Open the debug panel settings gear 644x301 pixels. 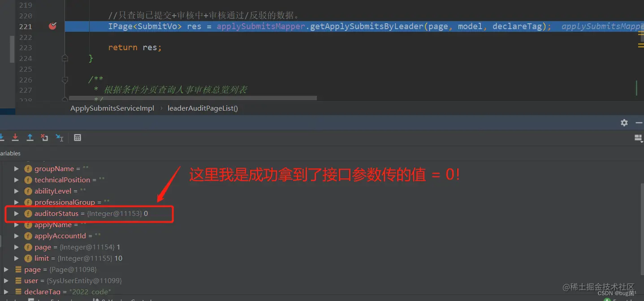coord(624,123)
